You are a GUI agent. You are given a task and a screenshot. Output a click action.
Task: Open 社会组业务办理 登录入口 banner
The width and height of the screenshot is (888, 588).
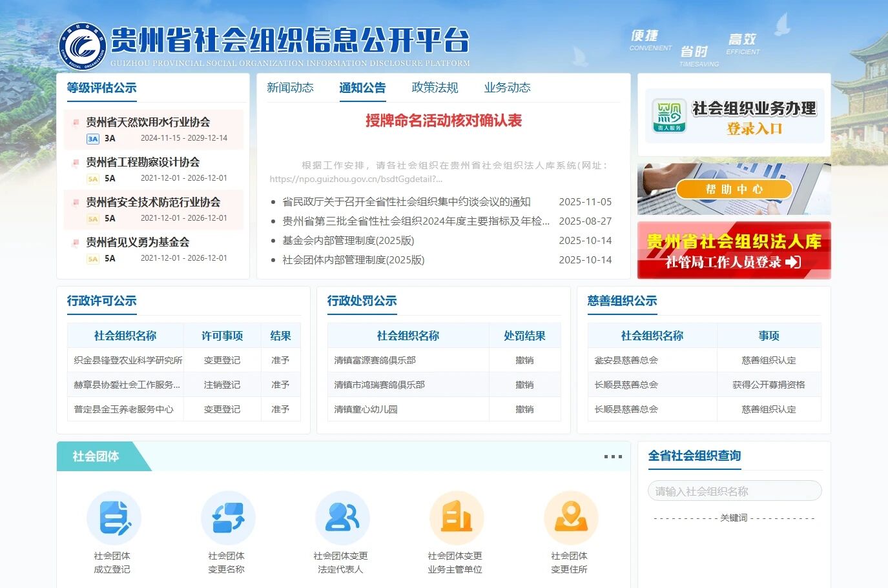coord(735,116)
